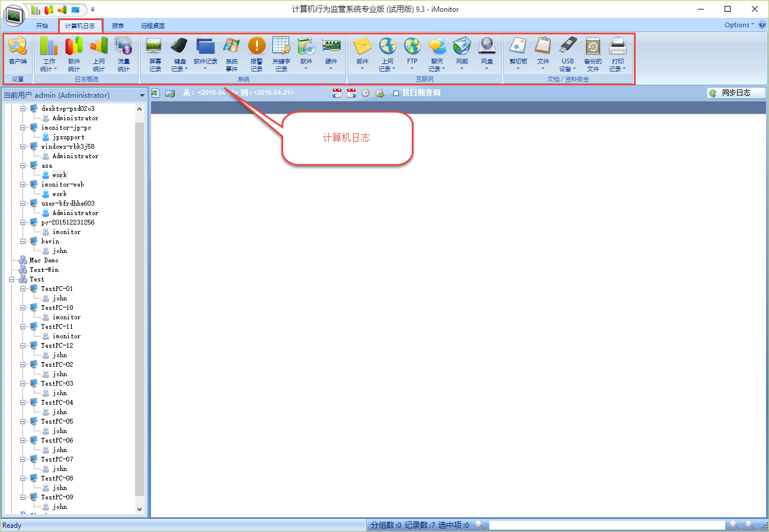
Task: Click the 软件 software icon in 系统 group
Action: click(306, 54)
